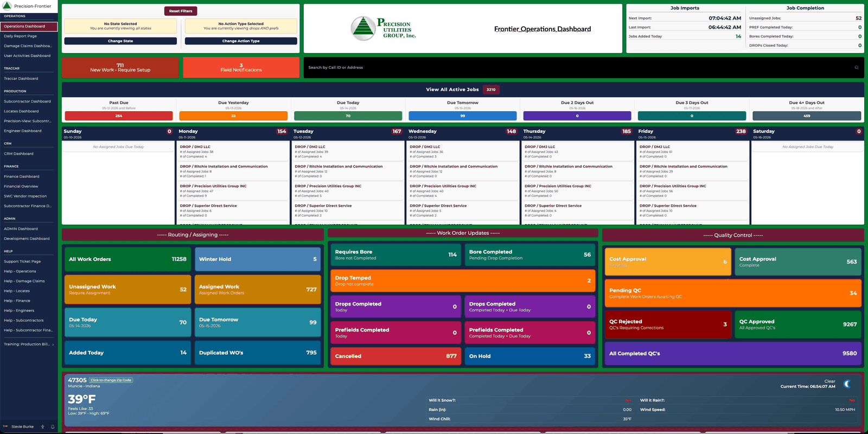Open the accessibility figure icon beside Stevie Burke
868x434 pixels.
[x=43, y=426]
